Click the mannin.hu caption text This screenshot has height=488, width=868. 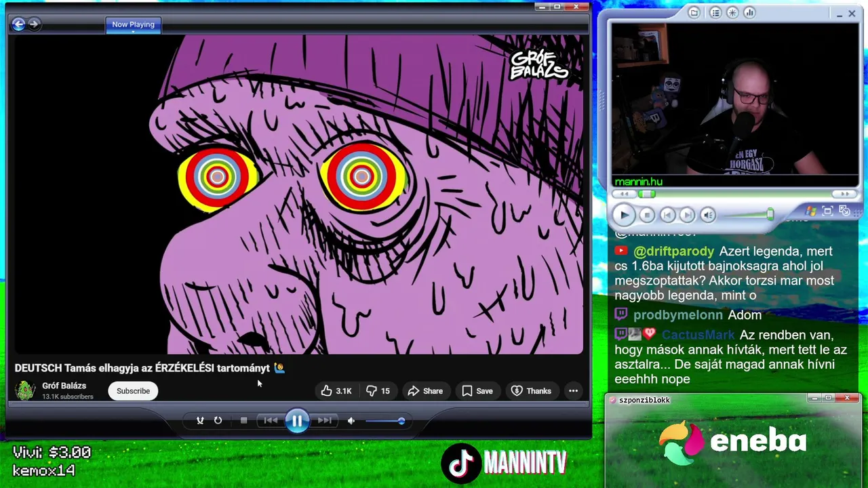638,182
